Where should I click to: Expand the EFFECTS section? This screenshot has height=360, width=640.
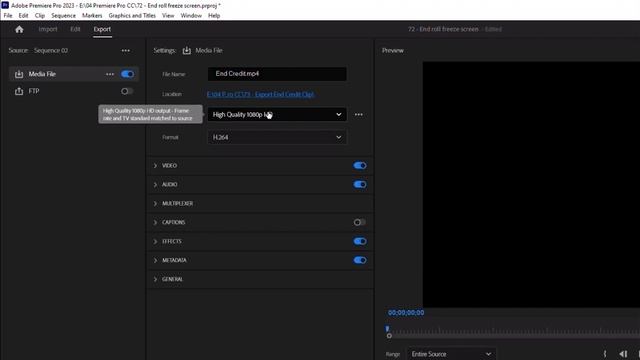155,241
